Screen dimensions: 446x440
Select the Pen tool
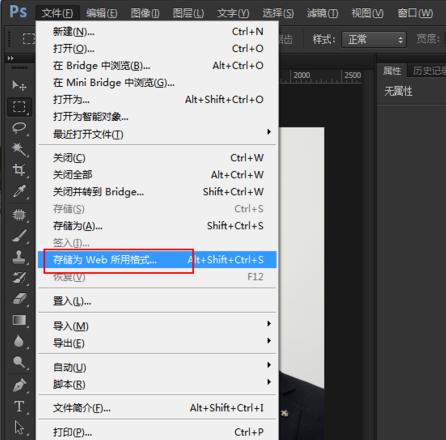[x=19, y=386]
